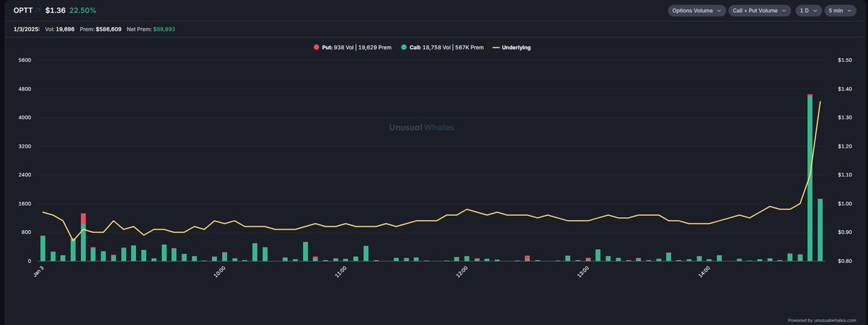868x325 pixels.
Task: Open the Call + Put Volume dropdown
Action: 760,11
